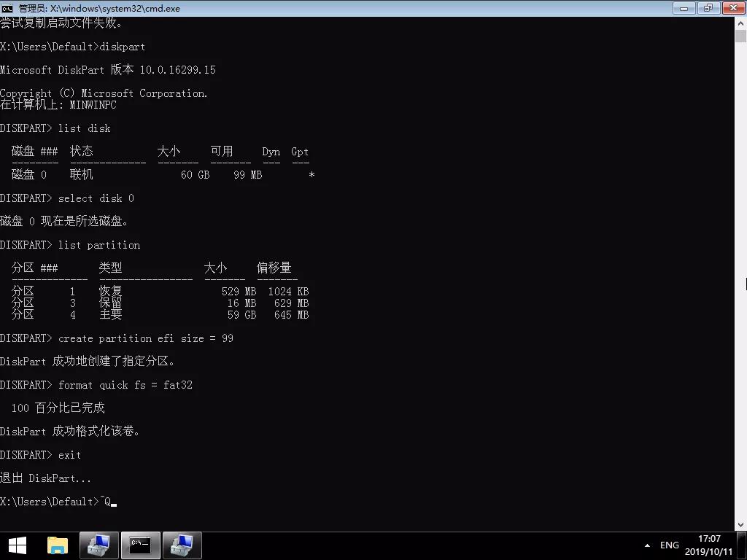
Task: Switch to the computer icon left of cmd
Action: pyautogui.click(x=98, y=545)
